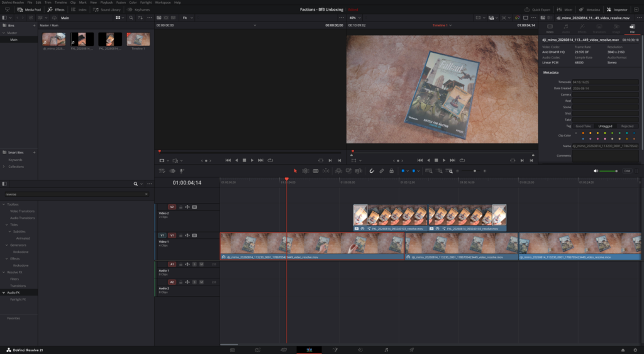This screenshot has height=354, width=644.
Task: Solo the Audio 1 track
Action: click(195, 264)
